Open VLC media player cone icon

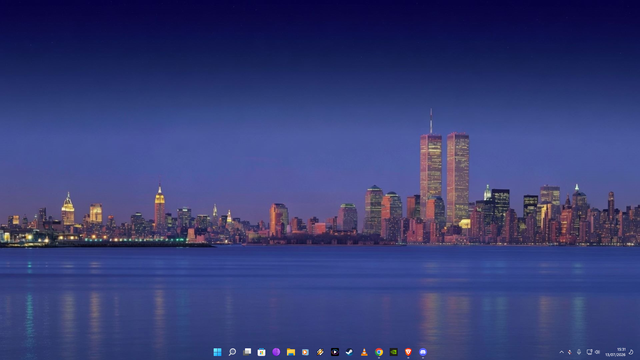(364, 352)
